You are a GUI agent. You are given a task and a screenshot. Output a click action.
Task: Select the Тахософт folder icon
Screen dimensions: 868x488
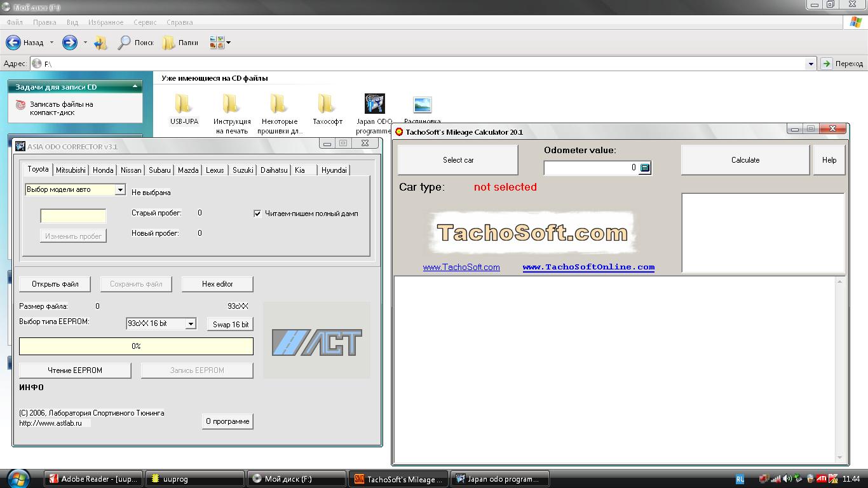[327, 104]
